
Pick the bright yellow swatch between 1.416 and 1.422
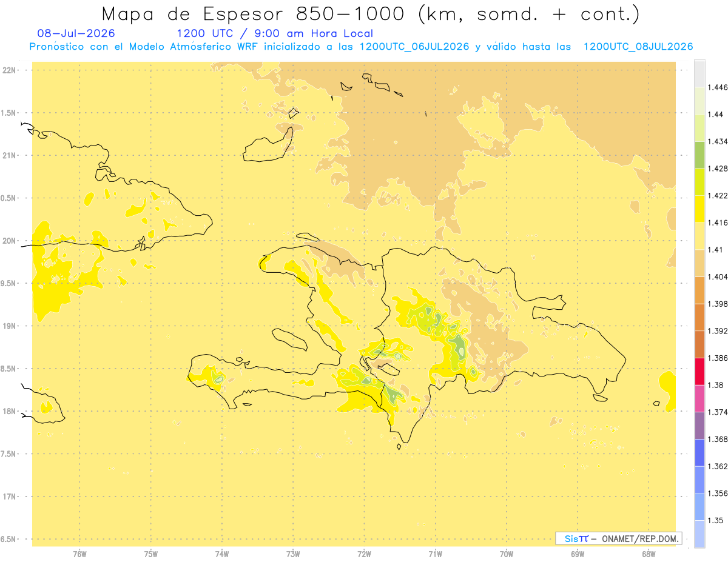coord(699,209)
